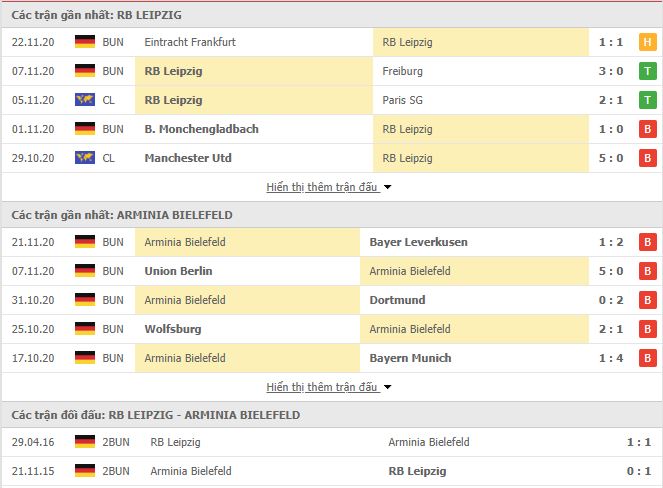Select the Manchester Utd team name

[188, 158]
